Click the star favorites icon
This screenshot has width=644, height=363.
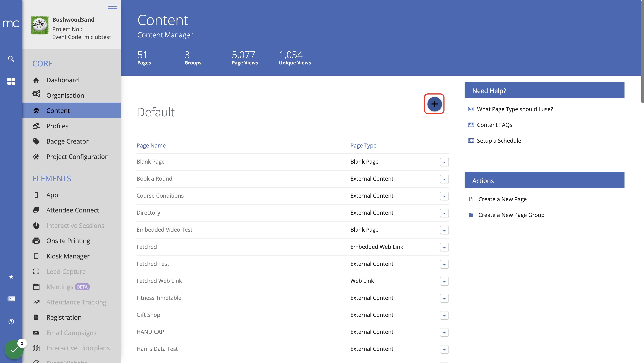click(x=11, y=277)
